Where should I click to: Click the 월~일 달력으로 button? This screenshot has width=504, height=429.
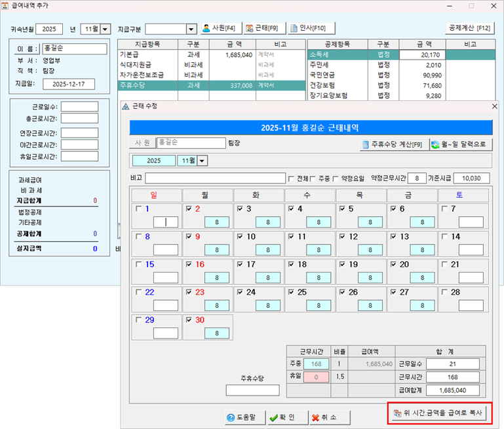461,145
